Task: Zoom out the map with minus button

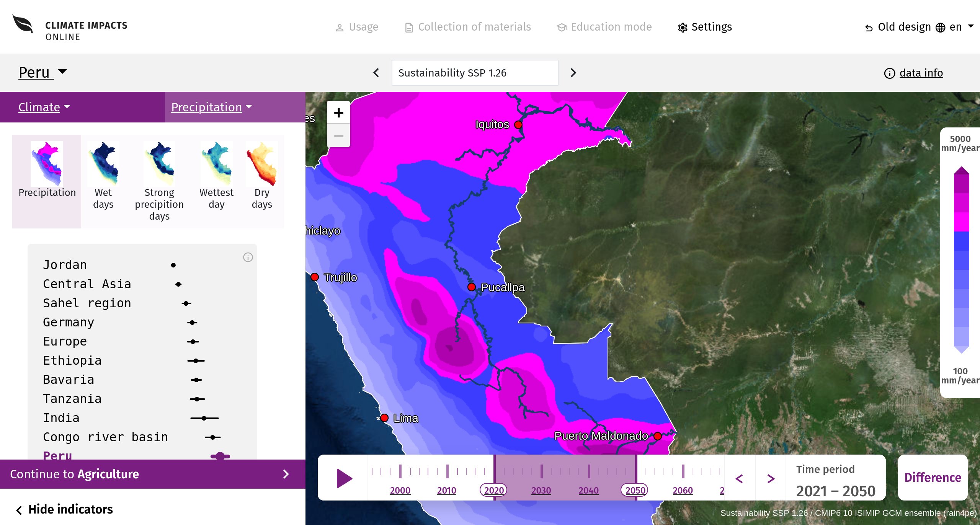Action: coord(338,135)
